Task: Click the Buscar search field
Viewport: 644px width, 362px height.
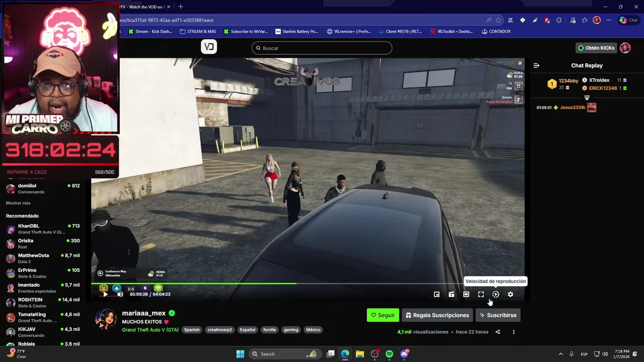Action: click(322, 48)
